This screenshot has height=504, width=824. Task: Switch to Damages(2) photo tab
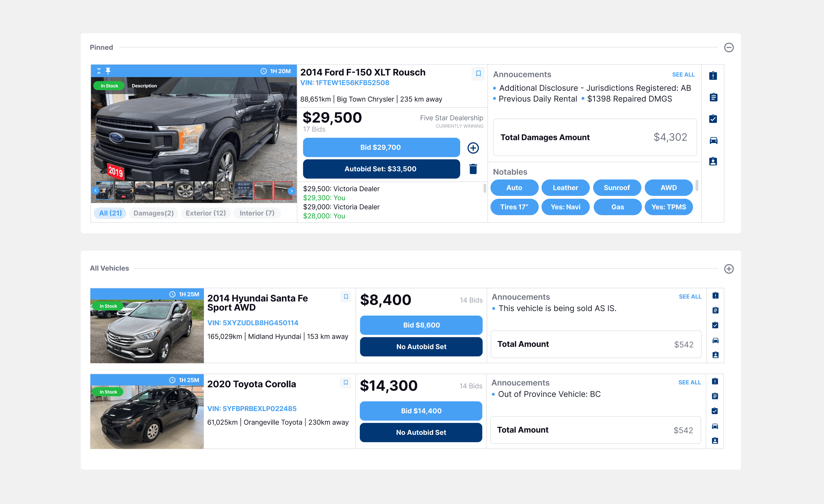click(153, 213)
